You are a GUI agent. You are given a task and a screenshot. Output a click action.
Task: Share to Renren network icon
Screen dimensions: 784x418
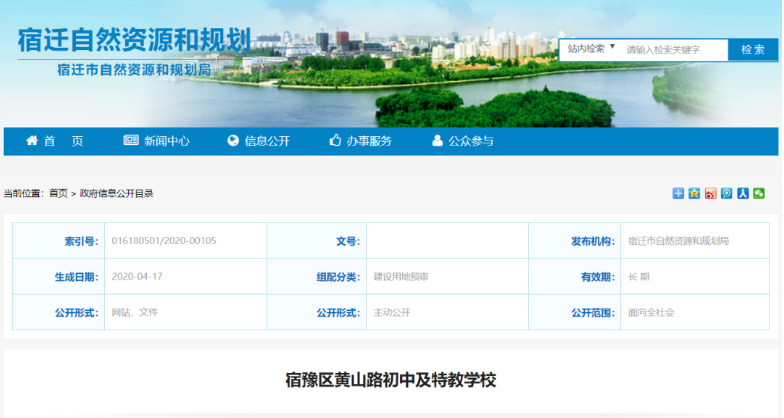(742, 194)
